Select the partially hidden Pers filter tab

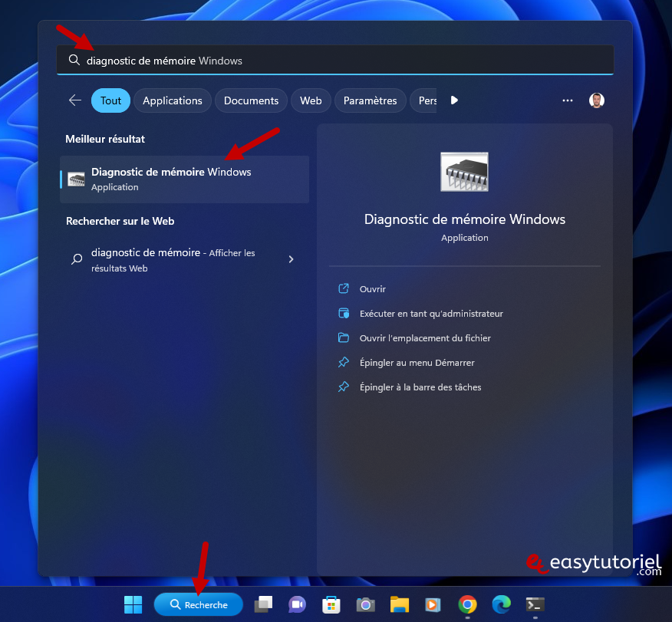point(424,100)
